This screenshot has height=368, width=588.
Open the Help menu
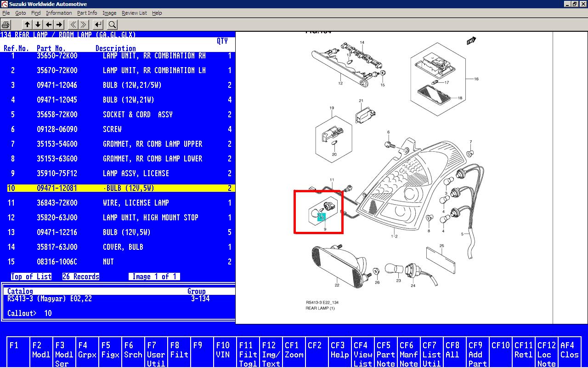[157, 13]
